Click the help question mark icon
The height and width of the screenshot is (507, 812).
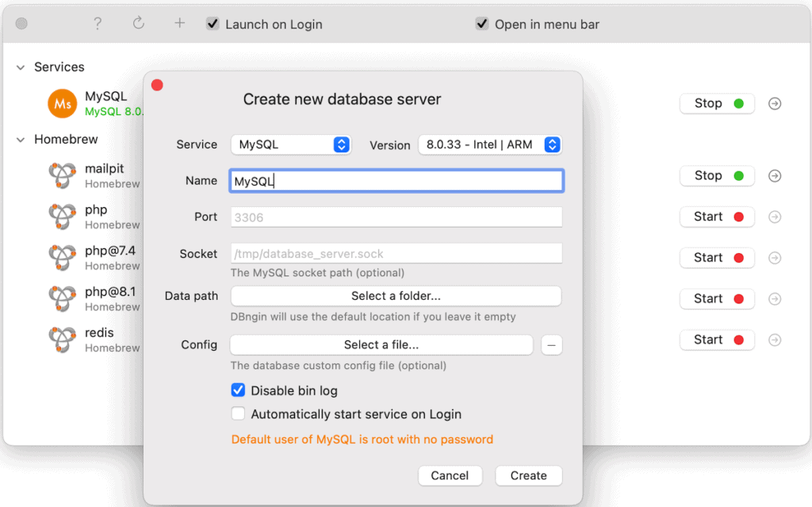point(98,24)
